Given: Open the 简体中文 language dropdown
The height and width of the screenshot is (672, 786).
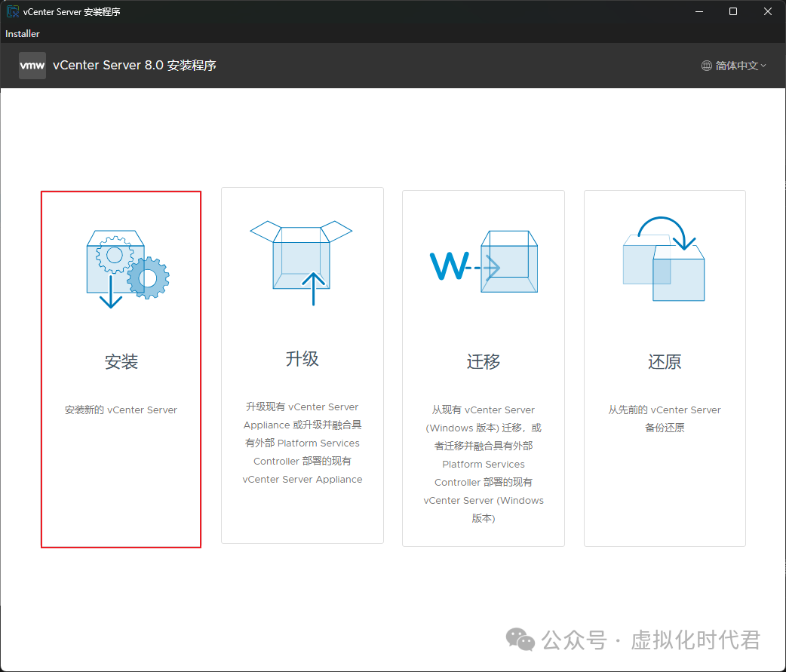Looking at the screenshot, I should coord(734,66).
